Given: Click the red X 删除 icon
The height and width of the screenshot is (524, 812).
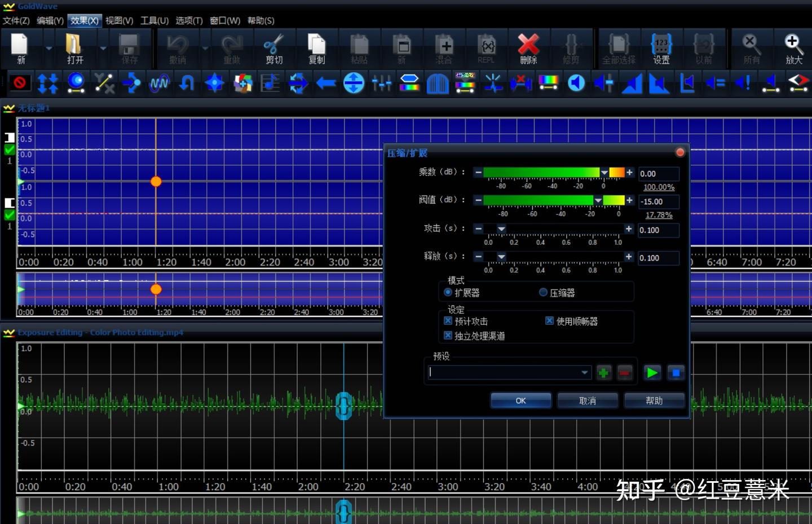Looking at the screenshot, I should click(528, 48).
